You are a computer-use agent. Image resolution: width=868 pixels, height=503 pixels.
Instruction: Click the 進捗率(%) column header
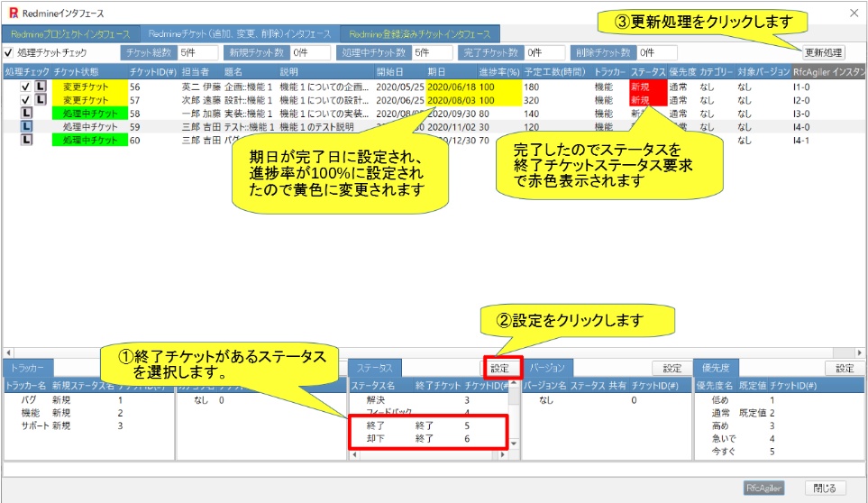click(x=499, y=72)
